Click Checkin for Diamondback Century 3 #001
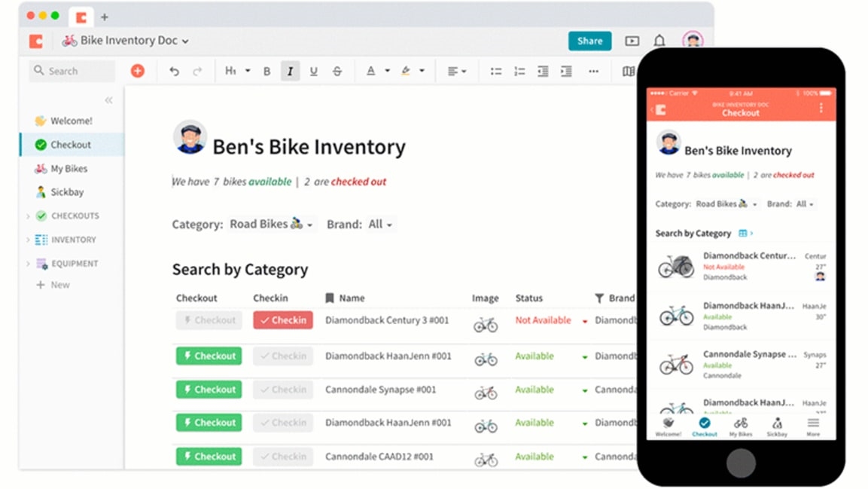The image size is (868, 489). pyautogui.click(x=283, y=320)
